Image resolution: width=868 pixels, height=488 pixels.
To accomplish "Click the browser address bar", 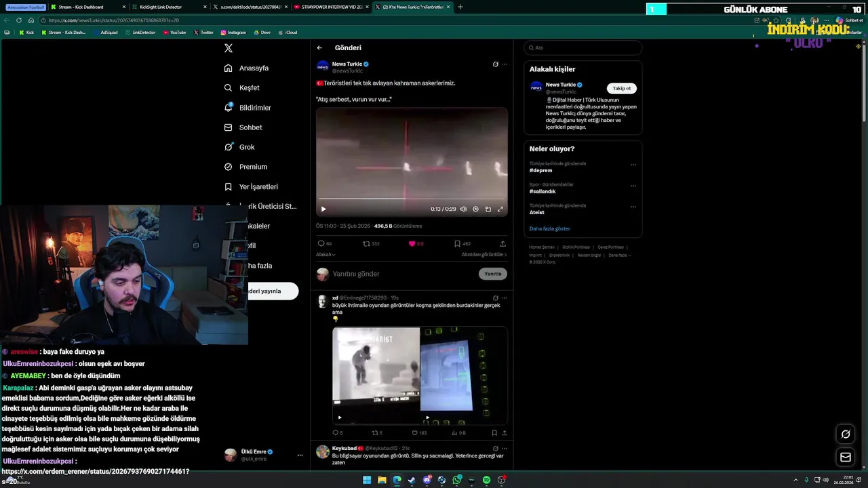I will 393,20.
